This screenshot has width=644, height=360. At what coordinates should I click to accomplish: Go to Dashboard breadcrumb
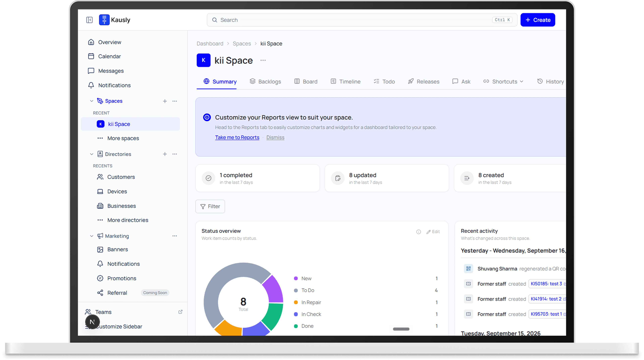[210, 43]
